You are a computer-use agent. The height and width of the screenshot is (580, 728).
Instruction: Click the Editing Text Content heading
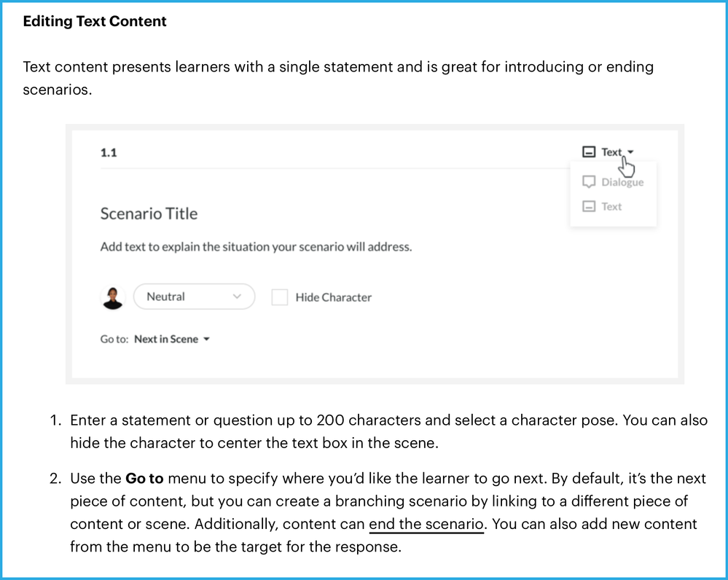point(95,21)
